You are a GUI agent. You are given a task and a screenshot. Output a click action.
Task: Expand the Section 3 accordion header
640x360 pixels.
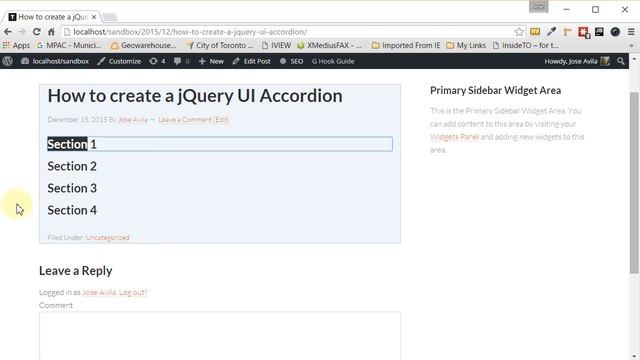click(220, 188)
